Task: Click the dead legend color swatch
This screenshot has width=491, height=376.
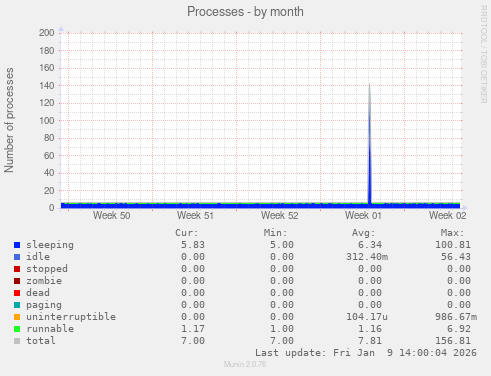Action: pos(17,293)
